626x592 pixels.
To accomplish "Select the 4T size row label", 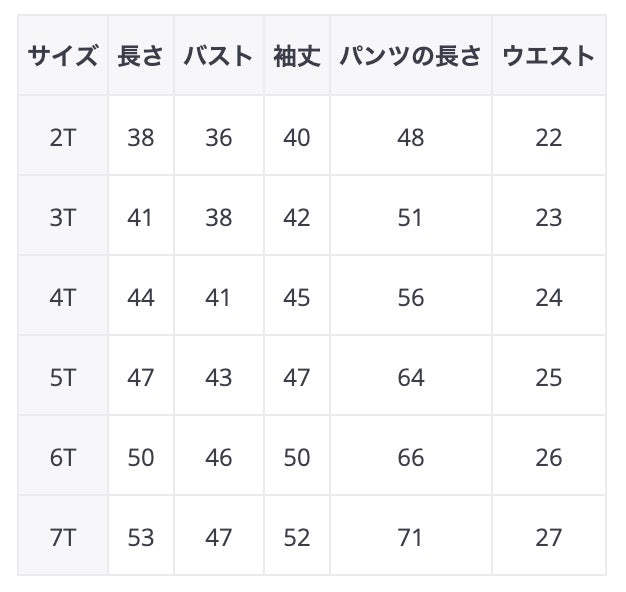I will 63,297.
